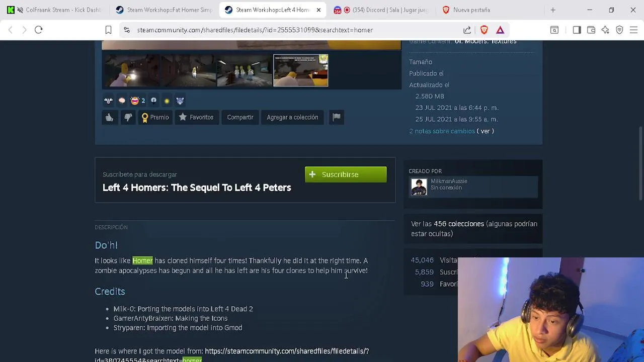Toggle the browser sidebar panel

(x=577, y=30)
